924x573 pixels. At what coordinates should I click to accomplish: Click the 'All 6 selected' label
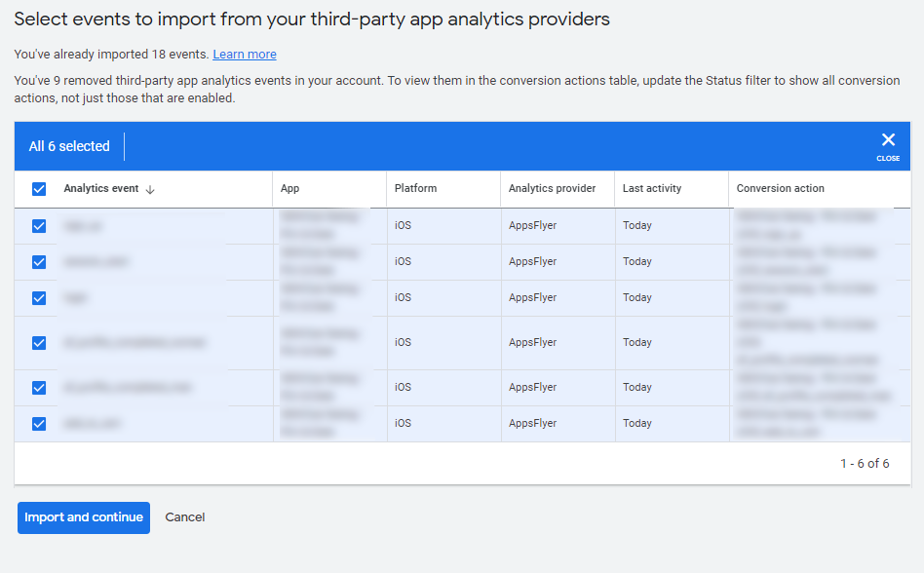69,146
